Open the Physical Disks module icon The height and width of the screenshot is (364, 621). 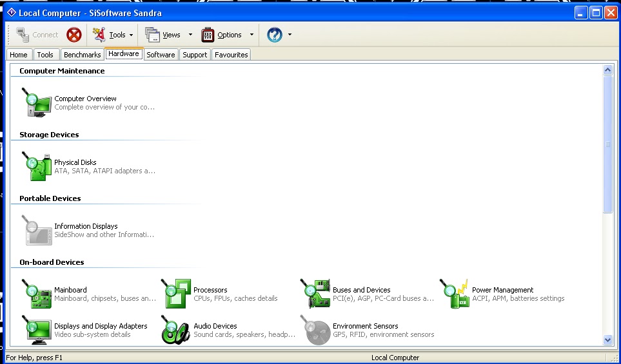[x=37, y=166]
